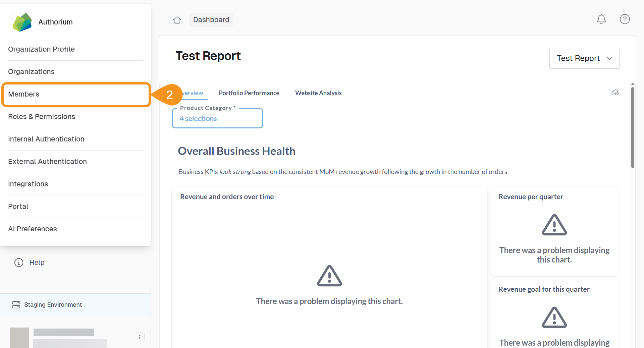Click the Dashboard breadcrumb button

[211, 20]
